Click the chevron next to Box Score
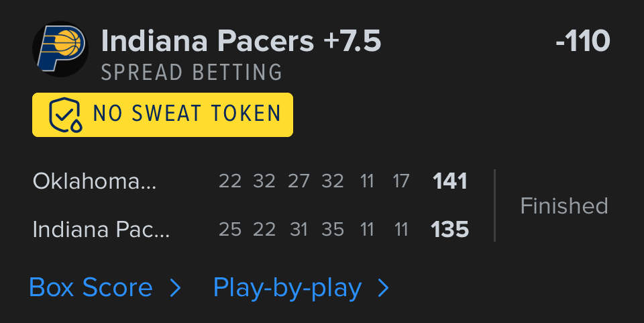Viewport: 644px width, 323px height. [175, 288]
